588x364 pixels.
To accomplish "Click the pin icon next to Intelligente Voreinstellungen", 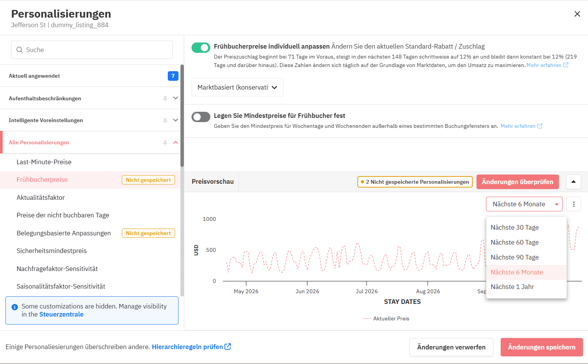I will pos(165,121).
